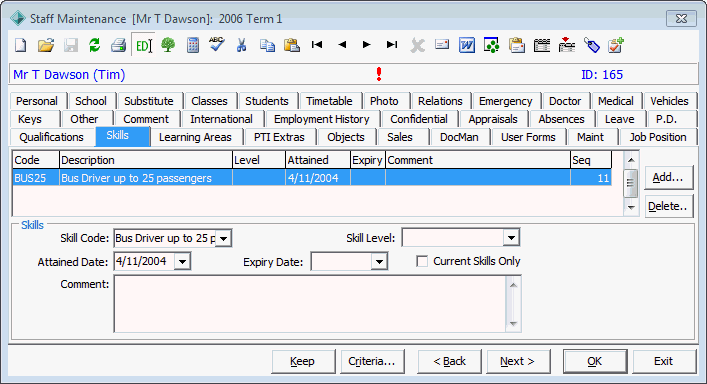707x384 pixels.
Task: Click the Next > button
Action: click(x=518, y=361)
